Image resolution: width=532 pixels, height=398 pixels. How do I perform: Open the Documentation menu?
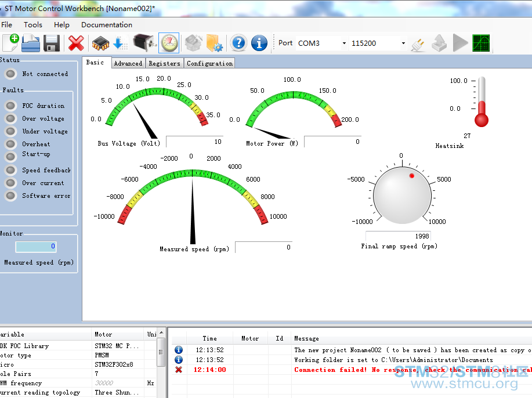point(107,25)
